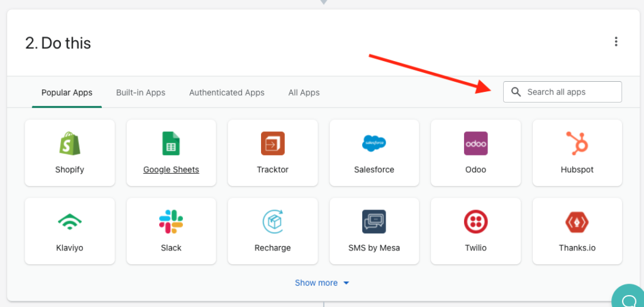Expand the app list with Show more
Viewport: 644px width, 307px height.
click(x=322, y=282)
